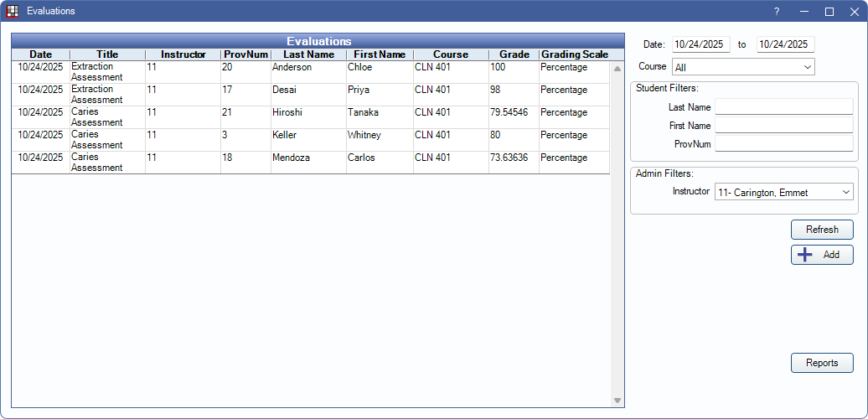Select the Anderson Chloe evaluation row

308,72
